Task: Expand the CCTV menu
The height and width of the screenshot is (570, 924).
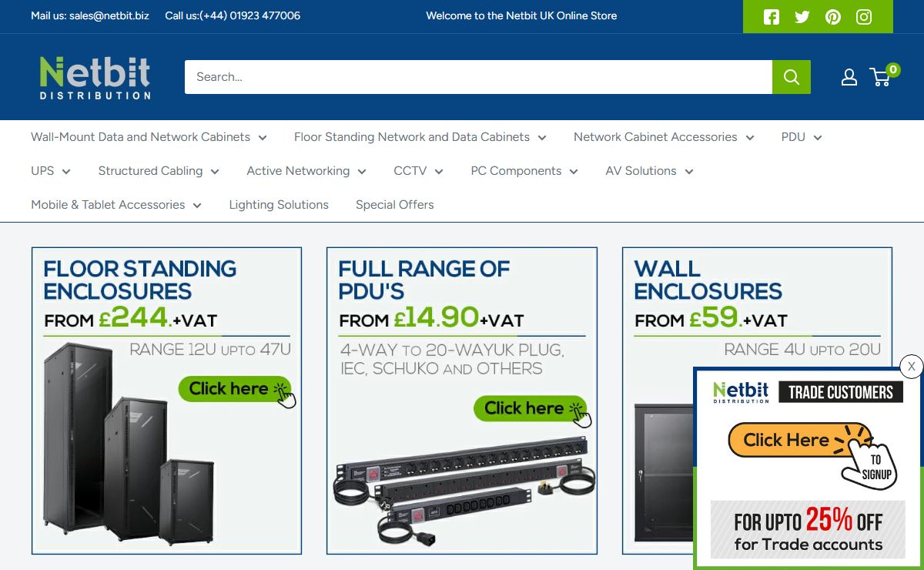Action: coord(418,171)
